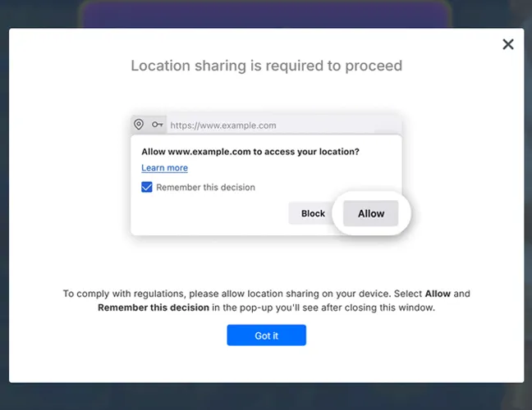Toggle the Remember this decision checkbox

click(x=147, y=187)
